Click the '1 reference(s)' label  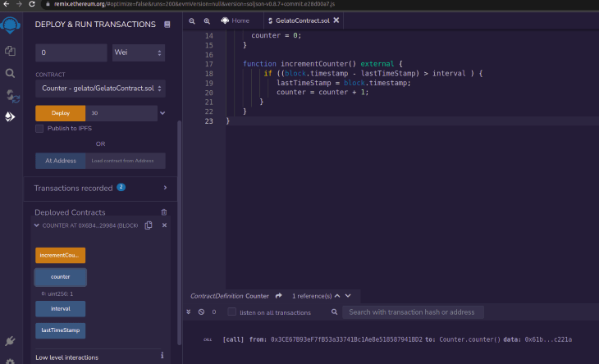coord(312,296)
